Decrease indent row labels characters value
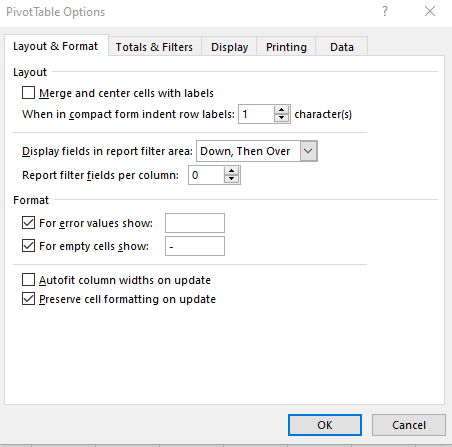 click(281, 118)
